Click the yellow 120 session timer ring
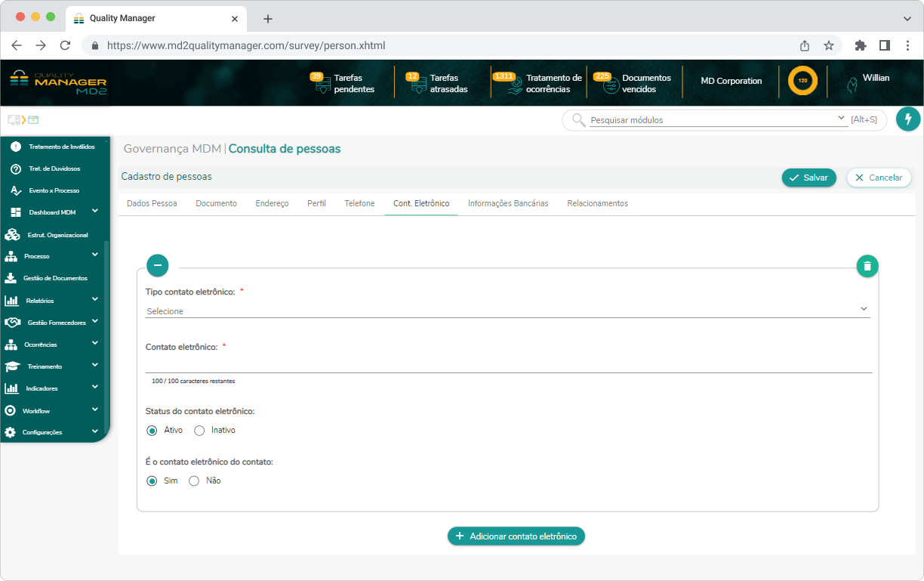 pyautogui.click(x=802, y=81)
